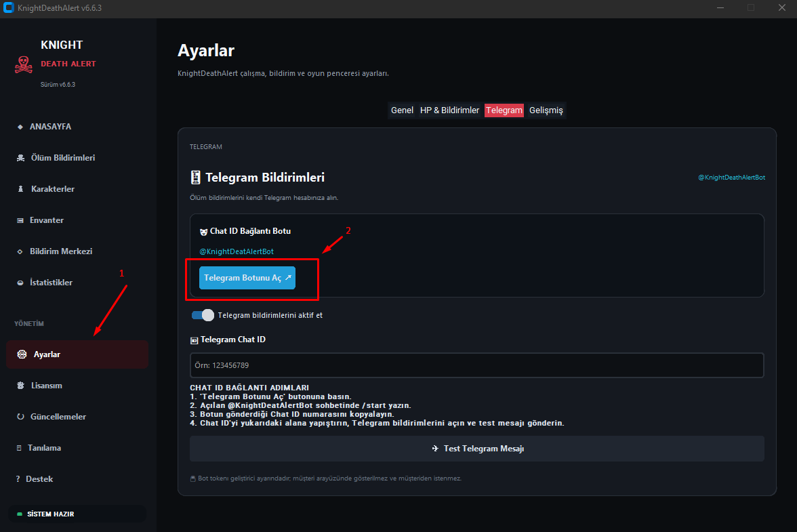
Task: Open Güncellemeler in the sidebar
Action: (x=58, y=417)
